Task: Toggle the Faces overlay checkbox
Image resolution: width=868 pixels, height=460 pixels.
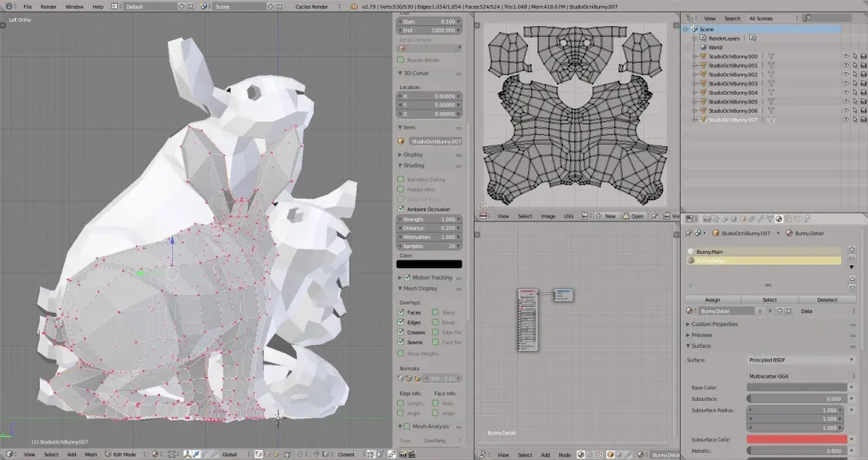Action: pyautogui.click(x=401, y=312)
